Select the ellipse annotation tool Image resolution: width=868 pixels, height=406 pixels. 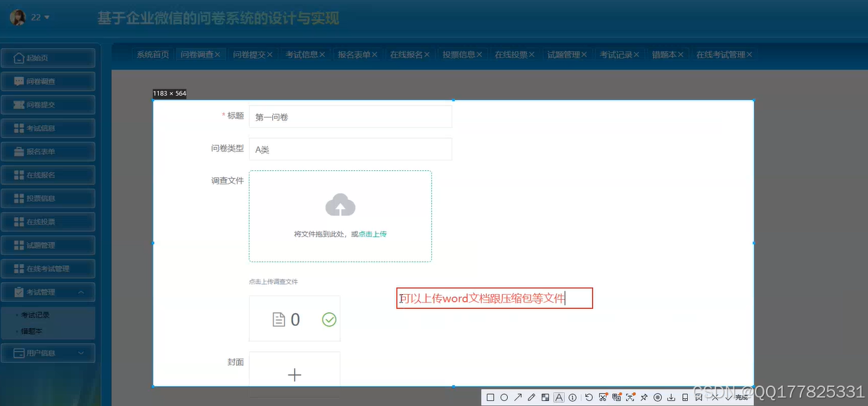click(x=504, y=397)
